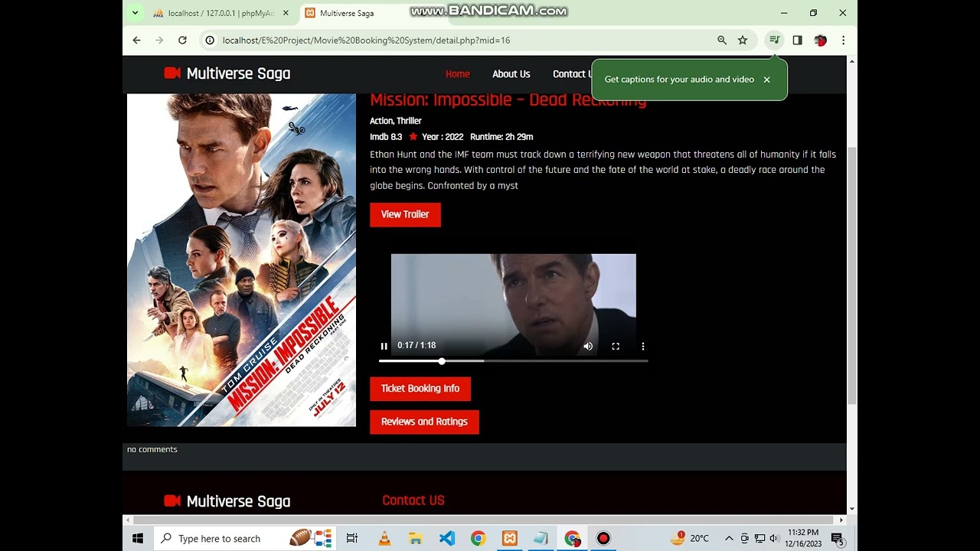Dismiss the captions popup
Screen dimensions: 980x551
766,80
